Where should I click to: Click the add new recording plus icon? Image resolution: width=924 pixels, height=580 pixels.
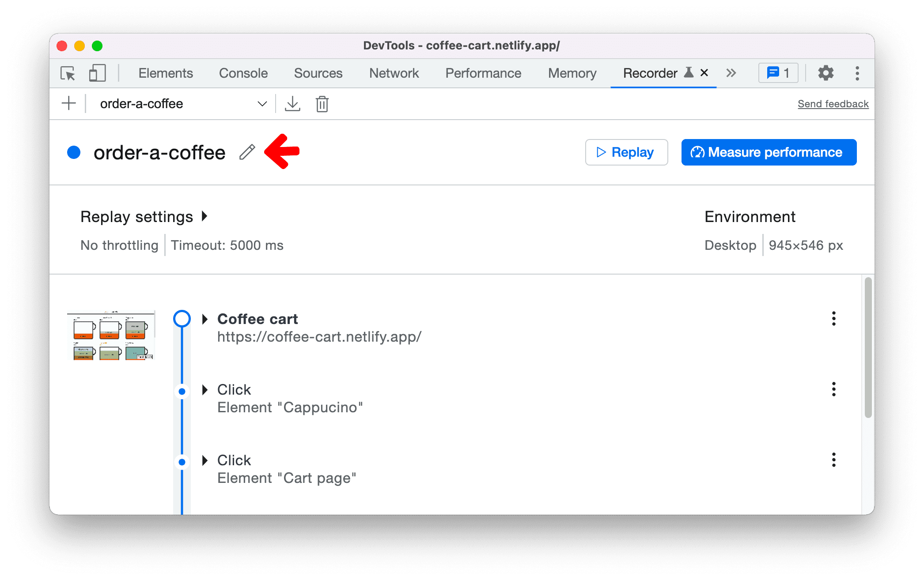(x=69, y=104)
